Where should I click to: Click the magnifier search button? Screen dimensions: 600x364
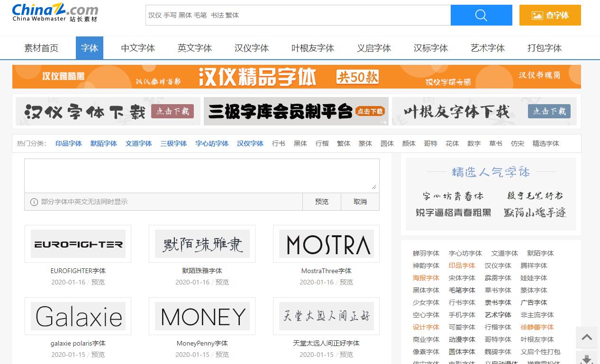click(x=481, y=15)
